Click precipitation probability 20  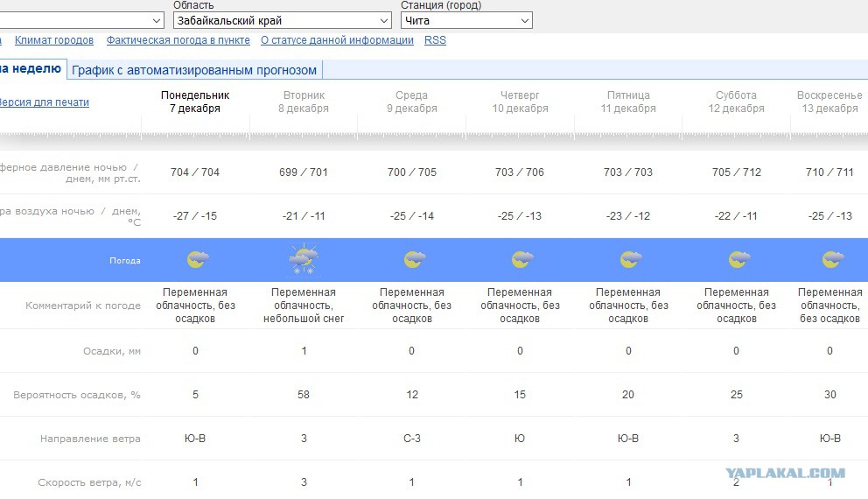(x=628, y=394)
